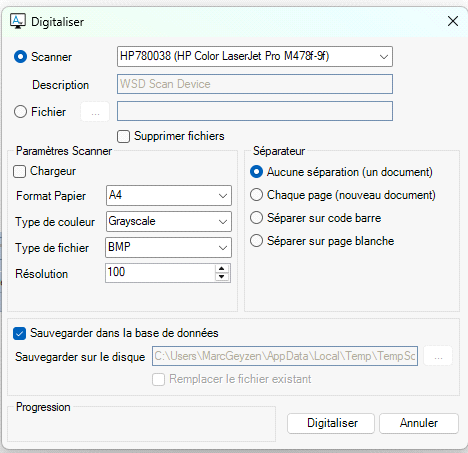This screenshot has width=468, height=453.
Task: Select Séparer sur code barre
Action: (256, 218)
